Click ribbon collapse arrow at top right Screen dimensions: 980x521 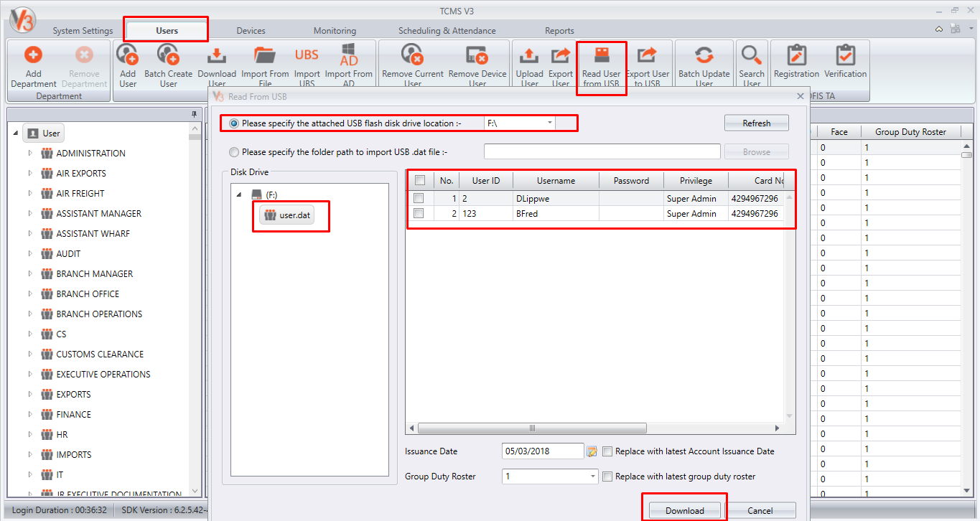coord(940,29)
